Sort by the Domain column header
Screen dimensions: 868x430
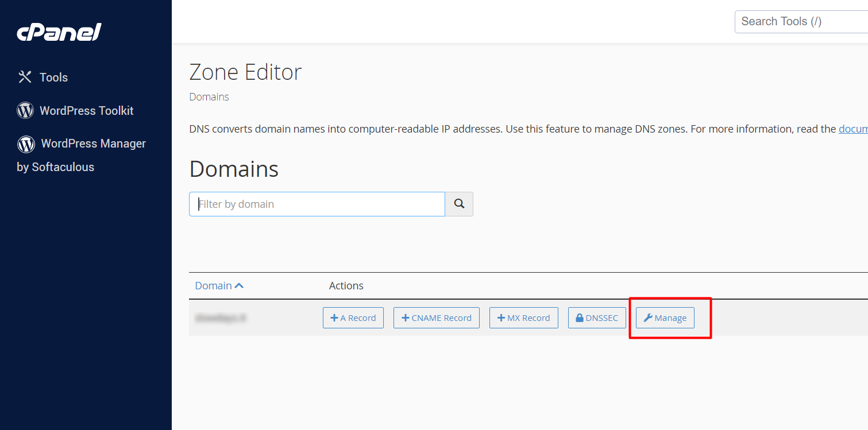click(x=213, y=286)
